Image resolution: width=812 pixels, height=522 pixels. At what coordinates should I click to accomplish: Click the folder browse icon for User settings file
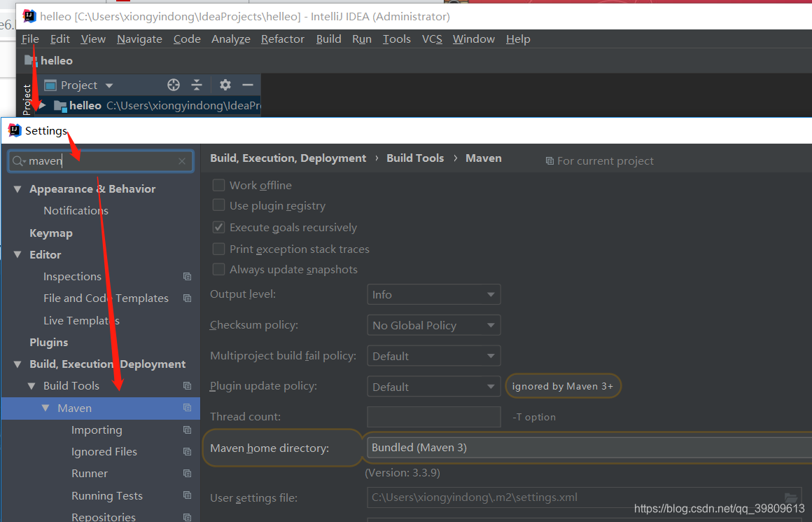(791, 497)
